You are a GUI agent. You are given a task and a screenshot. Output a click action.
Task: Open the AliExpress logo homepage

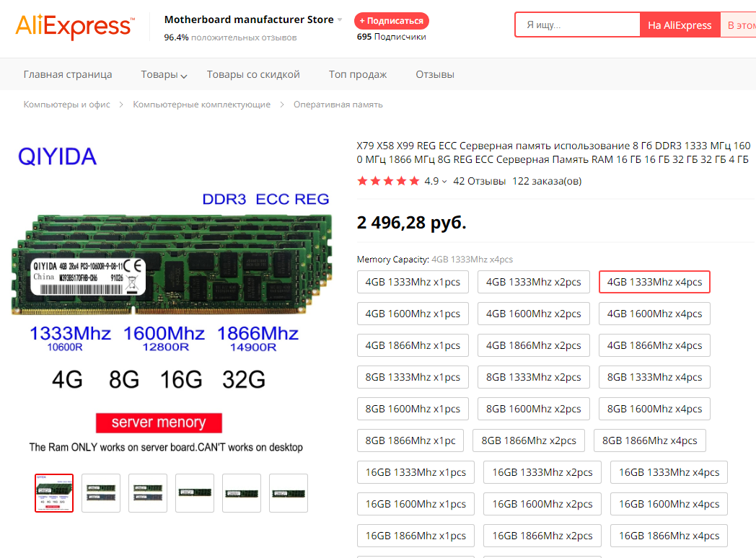[75, 27]
